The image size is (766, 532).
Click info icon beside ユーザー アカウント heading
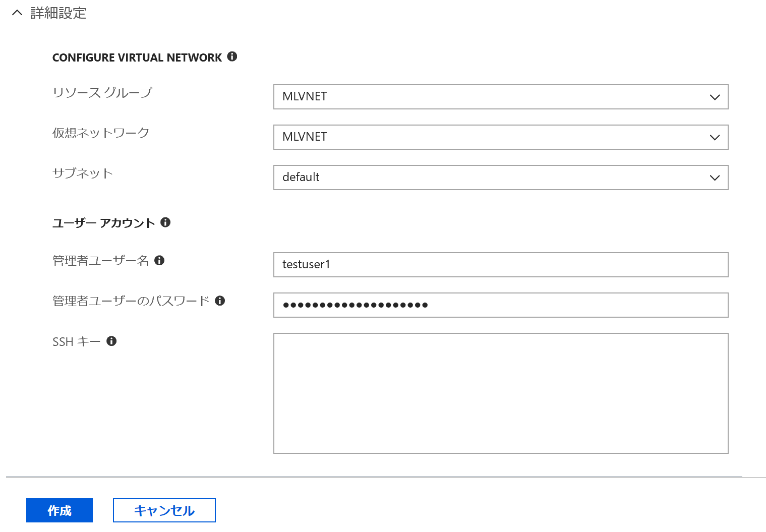tap(165, 222)
